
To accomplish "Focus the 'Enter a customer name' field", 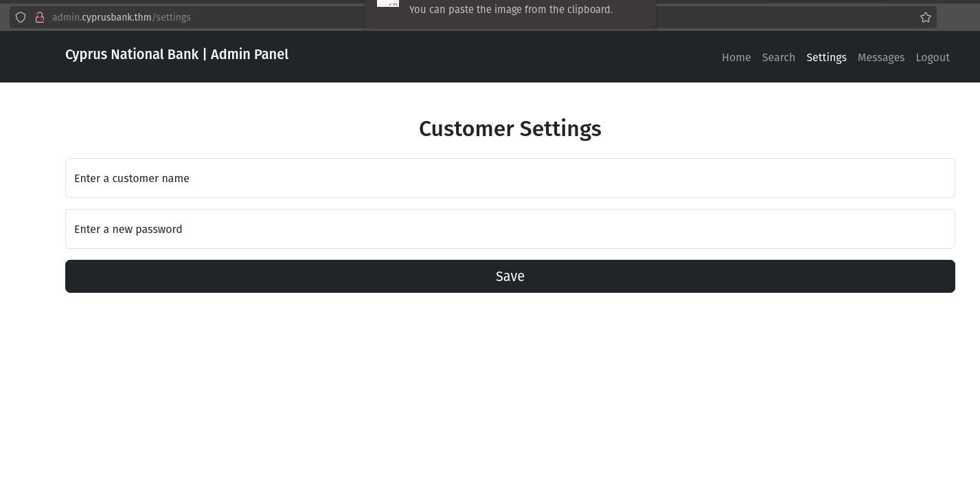I will point(510,178).
